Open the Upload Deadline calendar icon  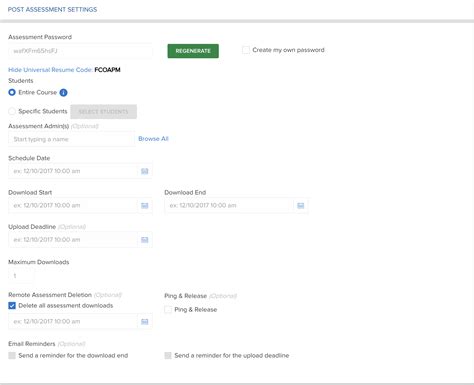click(x=145, y=240)
